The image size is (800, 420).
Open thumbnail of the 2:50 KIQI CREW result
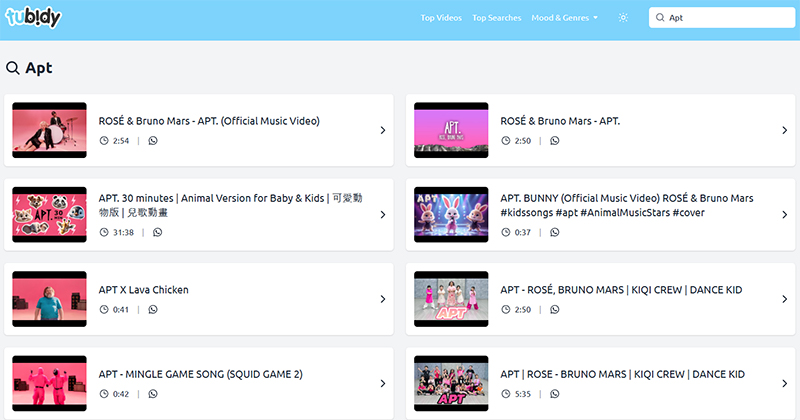[451, 299]
